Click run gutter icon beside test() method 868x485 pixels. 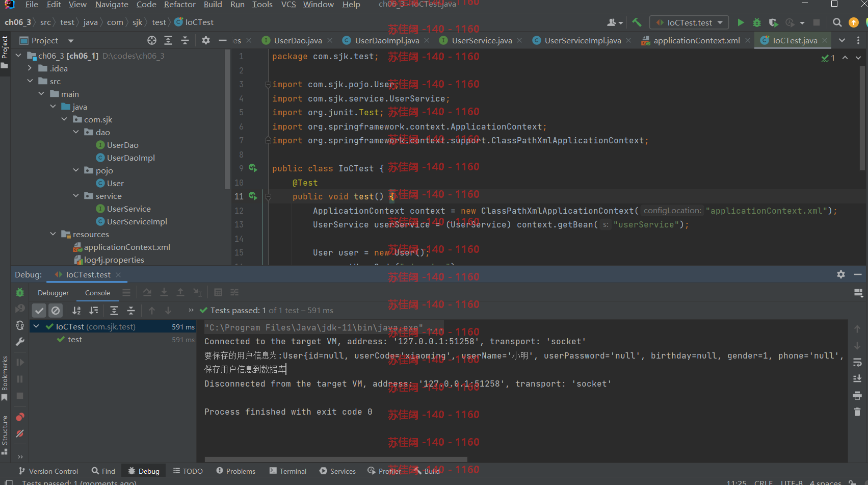[x=253, y=196]
